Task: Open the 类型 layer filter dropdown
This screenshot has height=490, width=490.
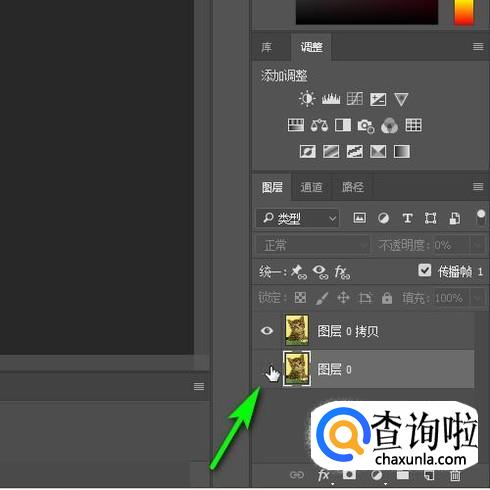Action: (297, 219)
